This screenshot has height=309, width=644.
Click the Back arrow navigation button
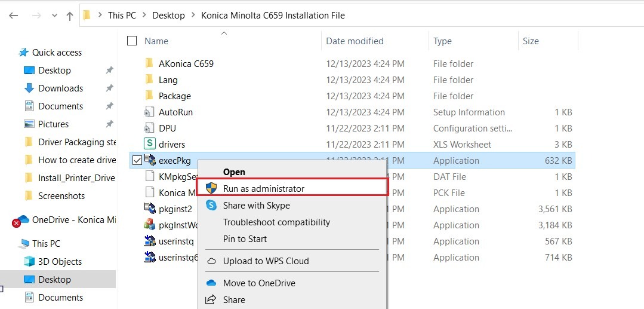pos(14,16)
